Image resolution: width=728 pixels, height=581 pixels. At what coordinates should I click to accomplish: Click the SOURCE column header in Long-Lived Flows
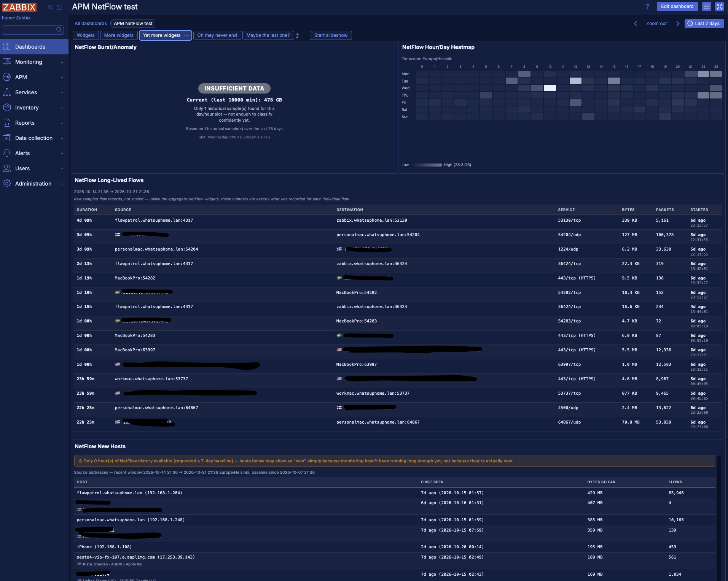(123, 210)
